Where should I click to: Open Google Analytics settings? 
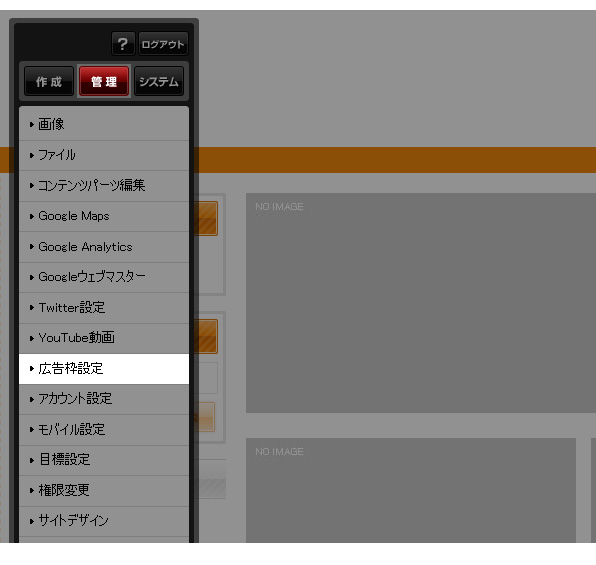(104, 247)
